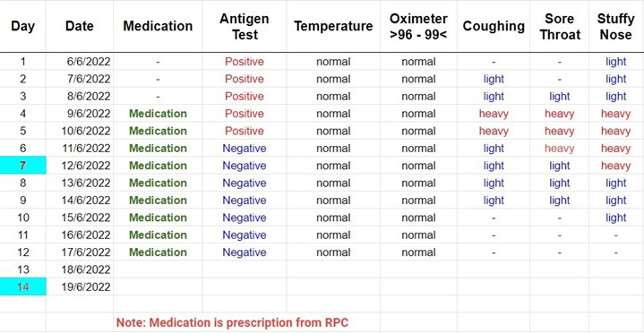644x333 pixels.
Task: Select the Day column header cell
Action: (x=23, y=26)
